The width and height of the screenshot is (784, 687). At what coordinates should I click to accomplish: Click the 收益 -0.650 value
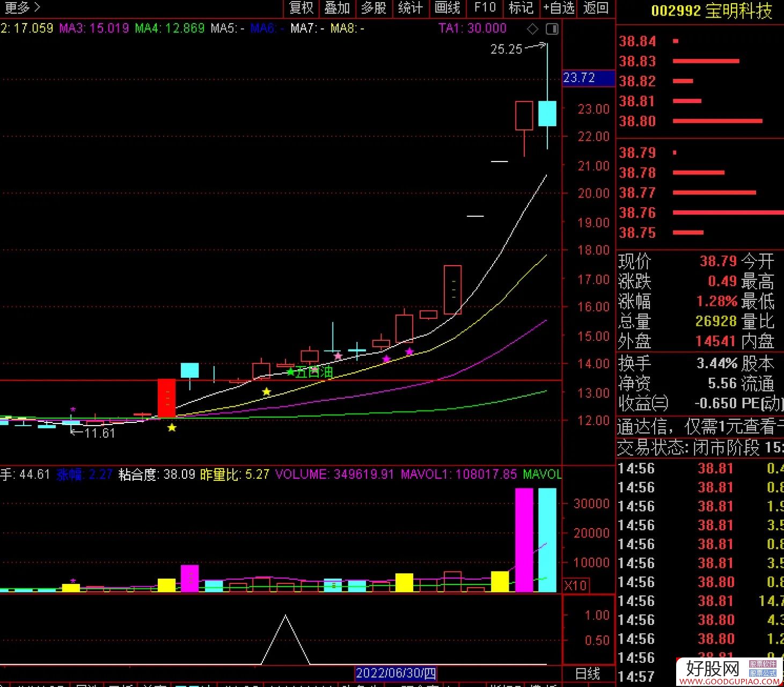(x=716, y=403)
